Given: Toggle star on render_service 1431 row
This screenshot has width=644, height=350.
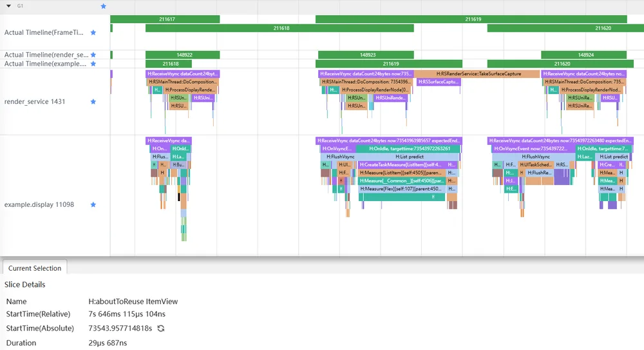Looking at the screenshot, I should click(x=93, y=102).
